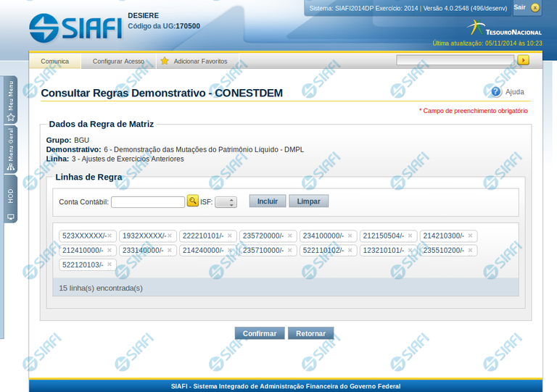Remove the 233140000/- rule tag
Screen dimensions: 557x392
click(170, 250)
